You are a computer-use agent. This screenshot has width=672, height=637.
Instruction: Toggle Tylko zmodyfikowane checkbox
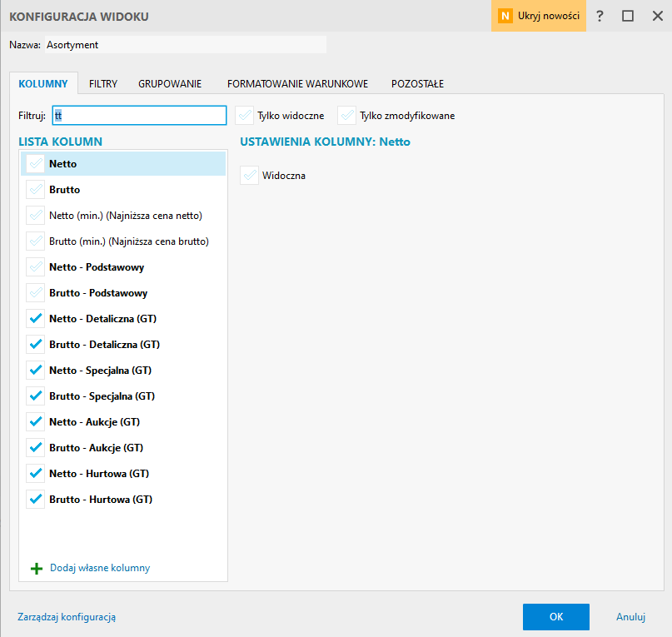347,116
